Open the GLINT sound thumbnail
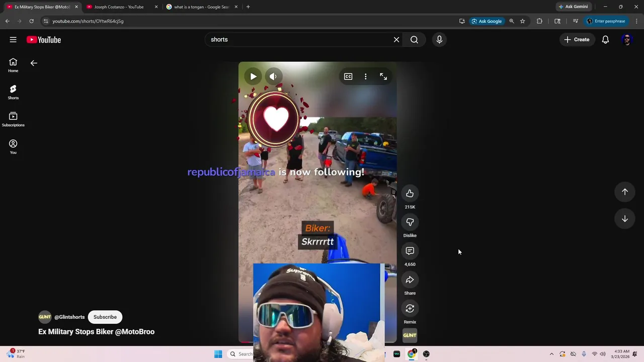The height and width of the screenshot is (362, 644). pos(410,335)
